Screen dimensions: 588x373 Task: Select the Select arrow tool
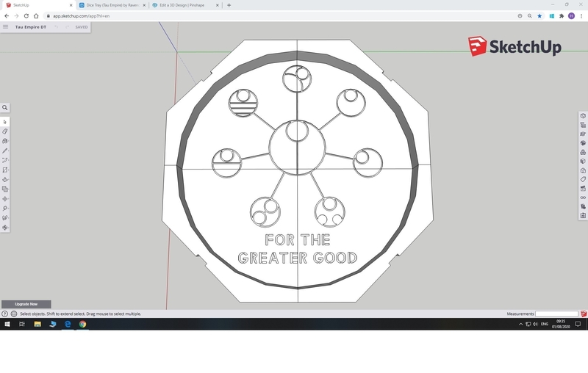click(5, 122)
